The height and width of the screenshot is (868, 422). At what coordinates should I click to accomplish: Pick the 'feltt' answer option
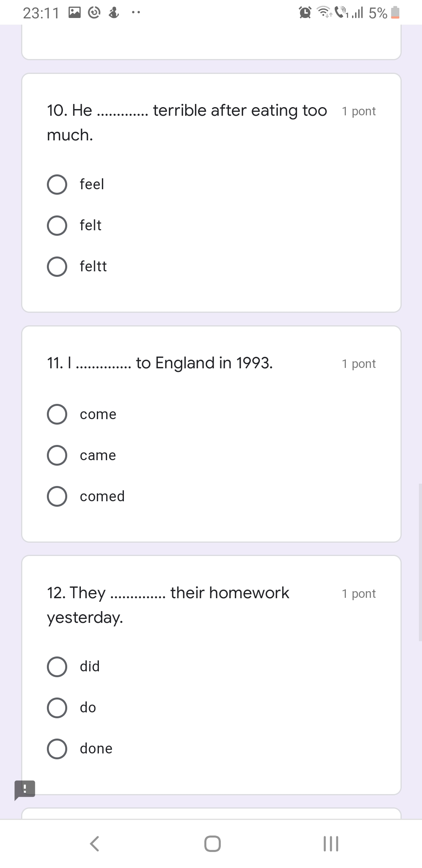coord(57,267)
